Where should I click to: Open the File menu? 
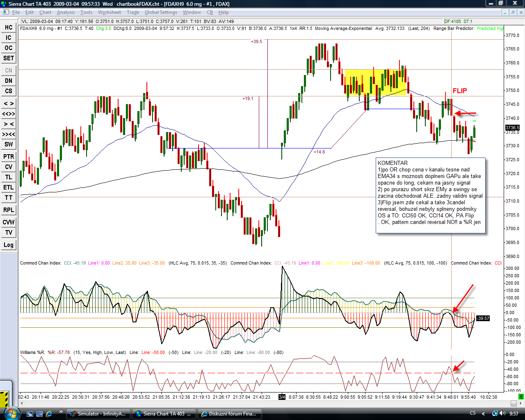coord(16,12)
